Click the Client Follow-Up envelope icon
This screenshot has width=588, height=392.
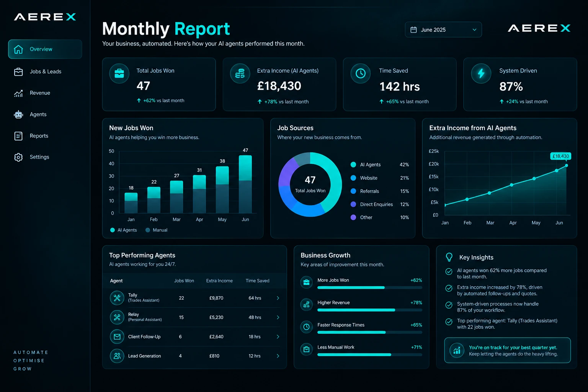pos(117,336)
